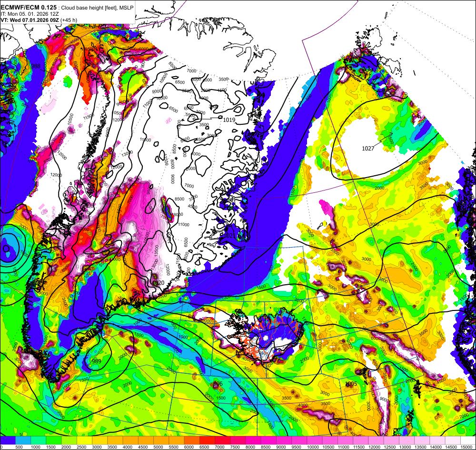Click the 996 pressure label

click(218, 383)
